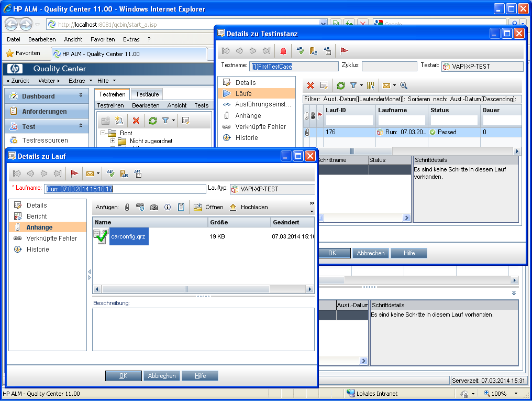Open the filter dropdown arrow in Testreihen toolbar
The height and width of the screenshot is (401, 532).
(173, 121)
